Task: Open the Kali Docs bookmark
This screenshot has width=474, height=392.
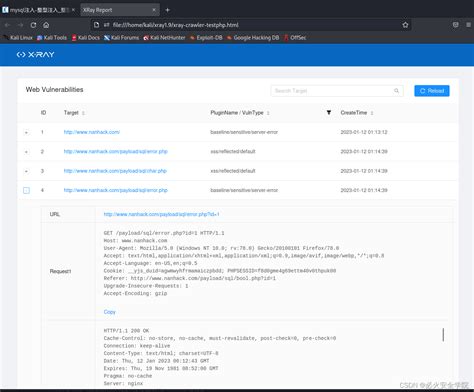Action: point(86,38)
